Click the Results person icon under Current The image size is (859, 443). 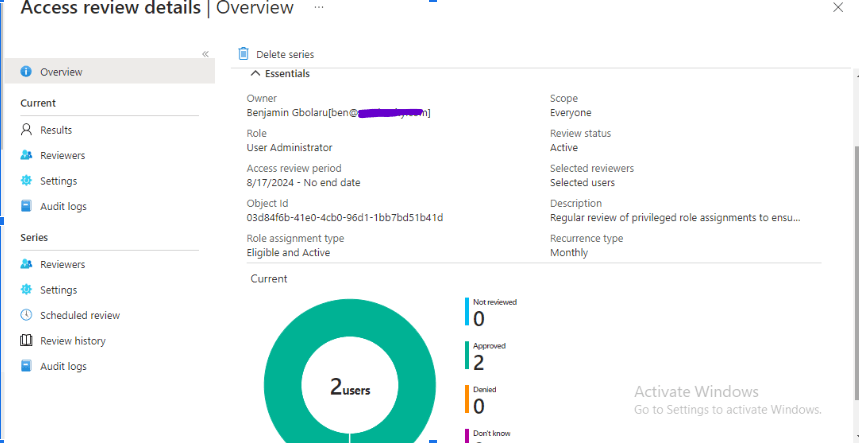pyautogui.click(x=27, y=130)
